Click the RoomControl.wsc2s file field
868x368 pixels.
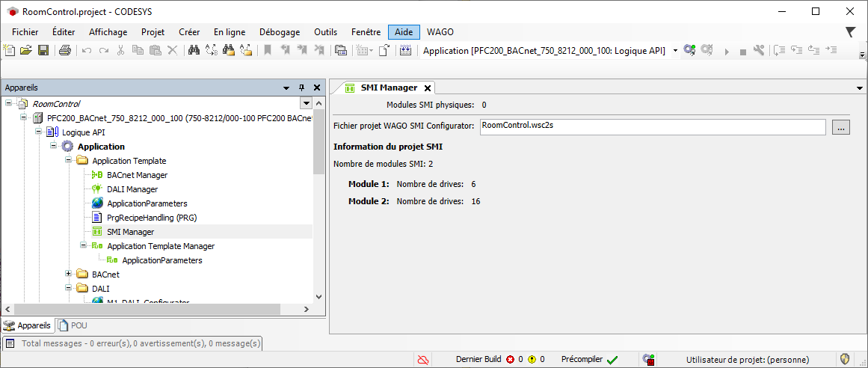pyautogui.click(x=653, y=127)
